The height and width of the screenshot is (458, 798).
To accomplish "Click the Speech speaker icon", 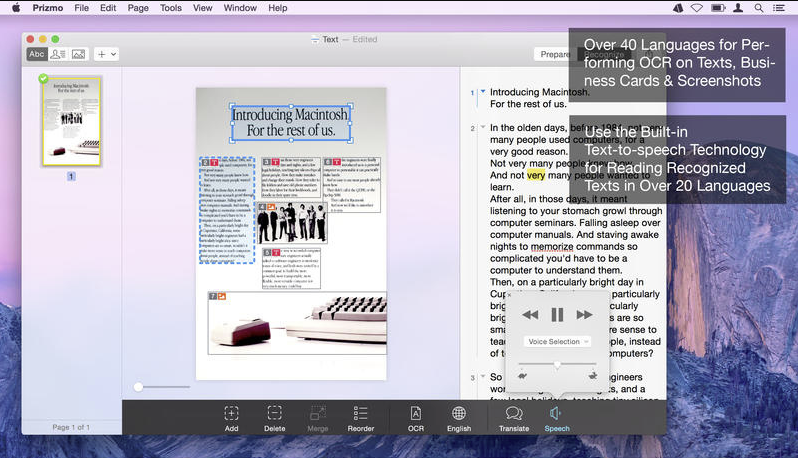I will (556, 413).
